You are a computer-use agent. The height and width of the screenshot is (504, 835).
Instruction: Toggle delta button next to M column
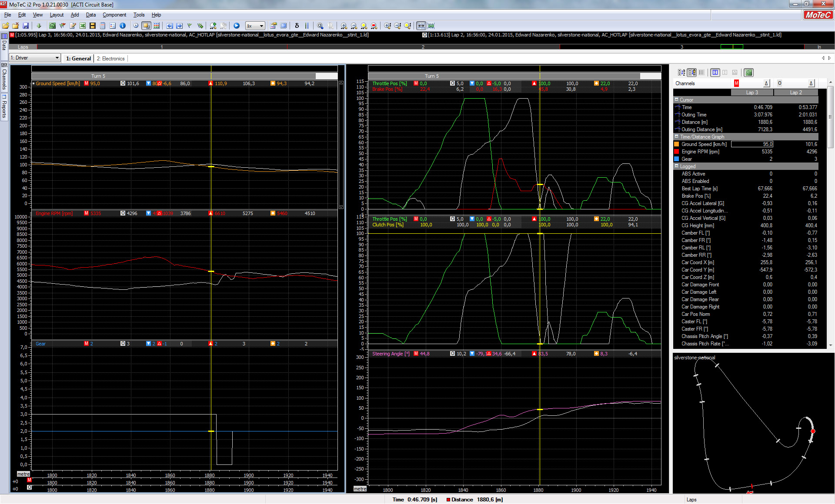pyautogui.click(x=766, y=83)
